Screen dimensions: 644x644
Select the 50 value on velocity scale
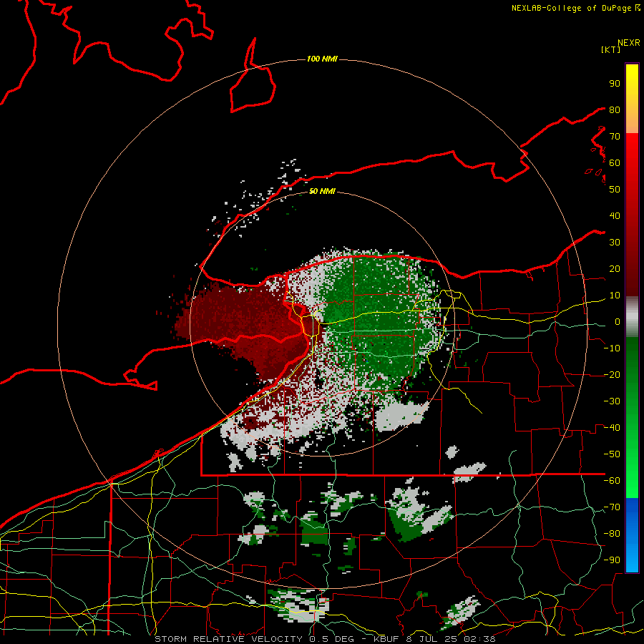[x=615, y=190]
